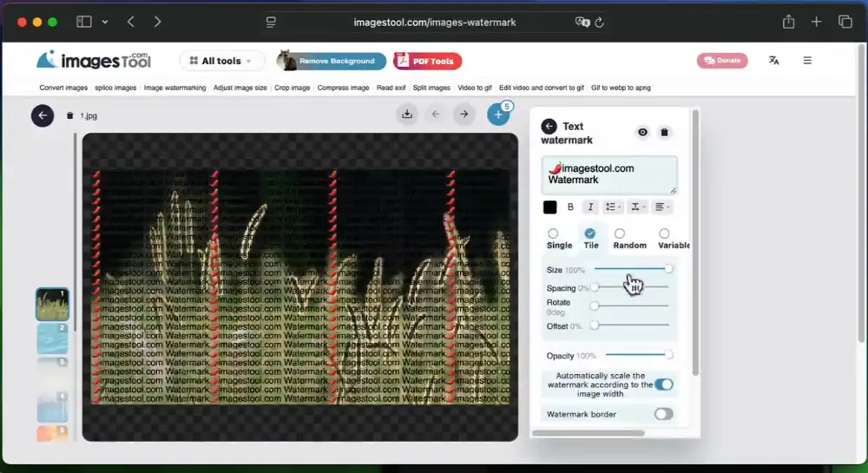Open the All tools dropdown

pos(222,61)
